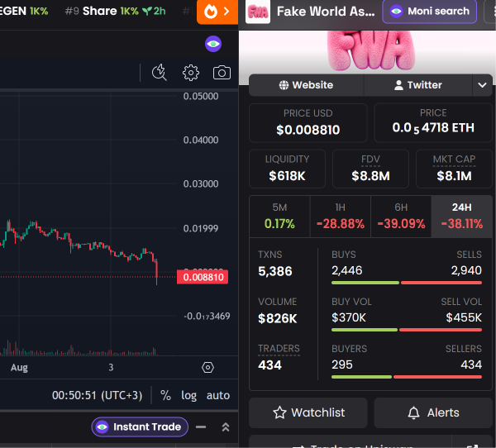Expand more social links chevron
Screen dimensions: 496x448
pyautogui.click(x=482, y=85)
